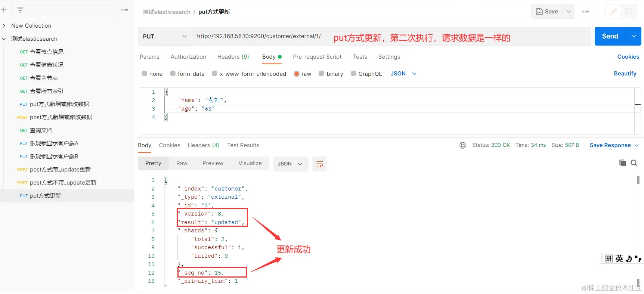Screen dimensions: 644x294
Task: Switch to the Params tab
Action: 149,57
